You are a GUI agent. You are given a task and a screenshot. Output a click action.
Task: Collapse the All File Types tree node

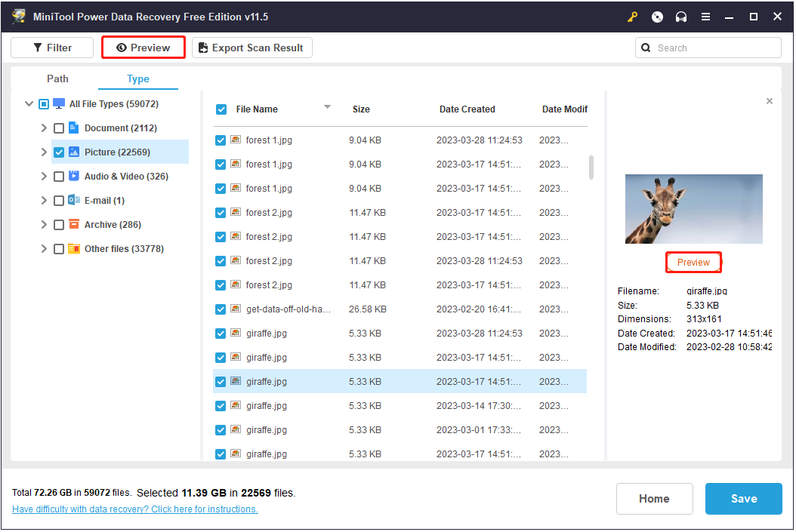coord(29,104)
